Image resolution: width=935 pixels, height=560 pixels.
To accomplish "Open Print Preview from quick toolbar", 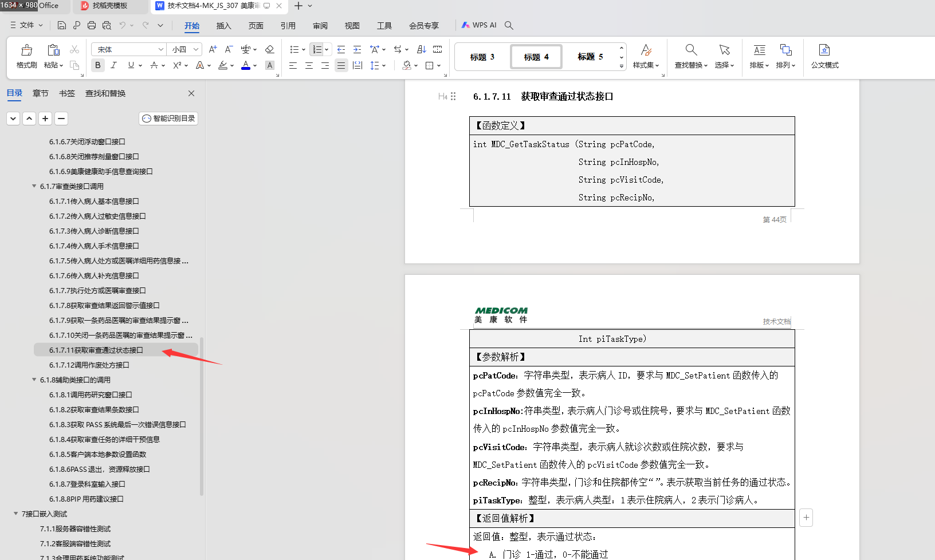I will [107, 25].
